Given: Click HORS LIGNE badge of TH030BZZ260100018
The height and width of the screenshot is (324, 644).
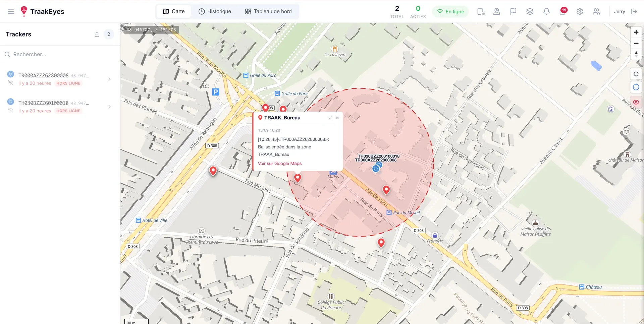Looking at the screenshot, I should (x=68, y=111).
